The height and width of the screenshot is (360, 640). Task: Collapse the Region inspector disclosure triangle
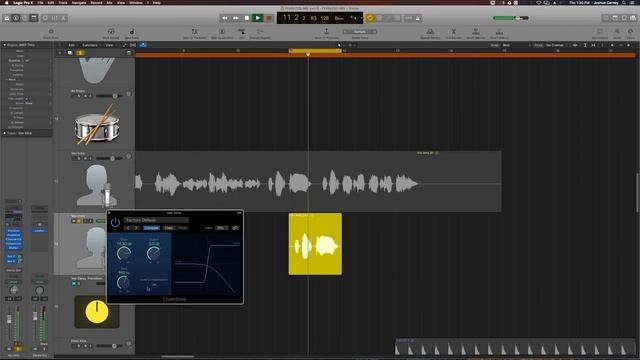(x=4, y=45)
